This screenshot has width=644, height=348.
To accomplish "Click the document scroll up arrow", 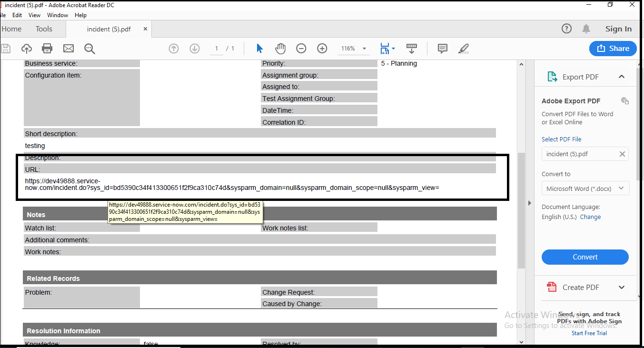I will click(x=521, y=64).
